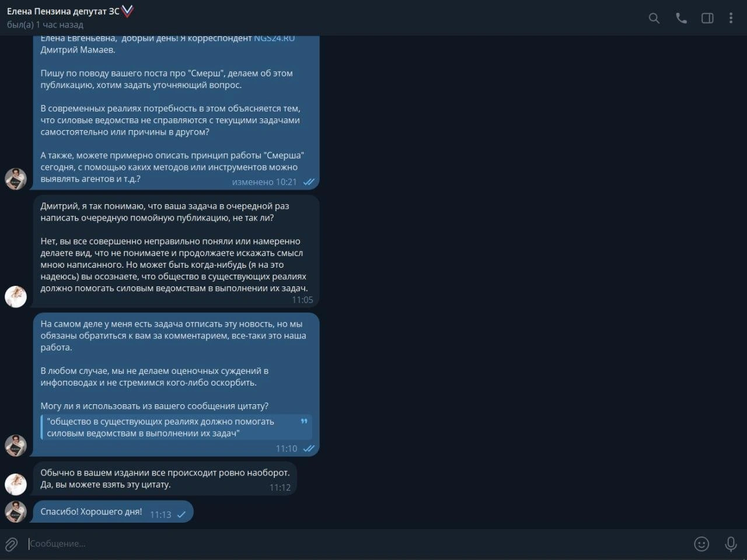This screenshot has width=747, height=560.
Task: Open chat profile from header name
Action: [63, 11]
